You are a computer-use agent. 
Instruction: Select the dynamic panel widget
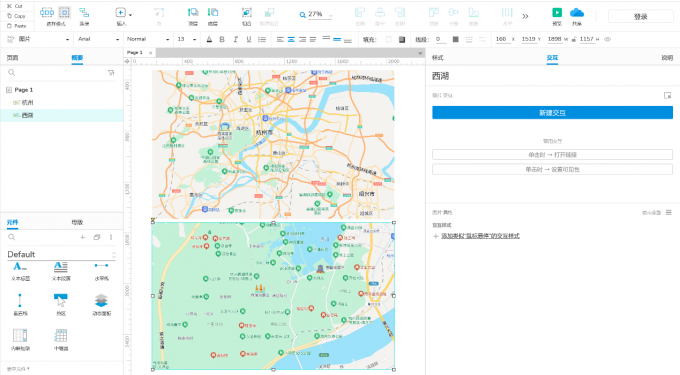tap(101, 303)
